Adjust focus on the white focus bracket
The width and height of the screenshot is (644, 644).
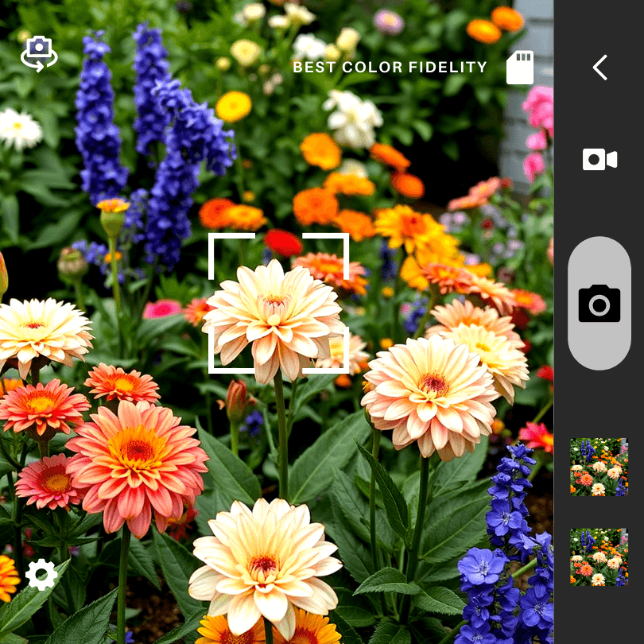[278, 304]
